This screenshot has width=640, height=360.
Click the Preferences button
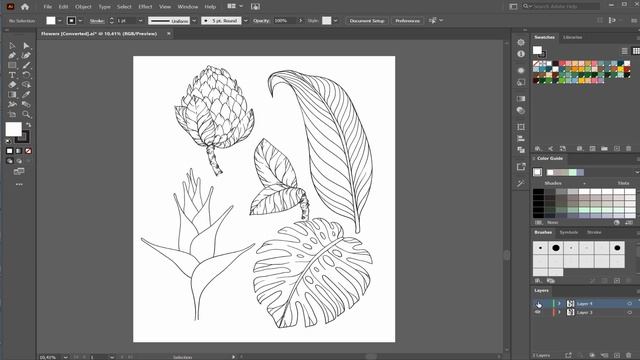point(407,20)
